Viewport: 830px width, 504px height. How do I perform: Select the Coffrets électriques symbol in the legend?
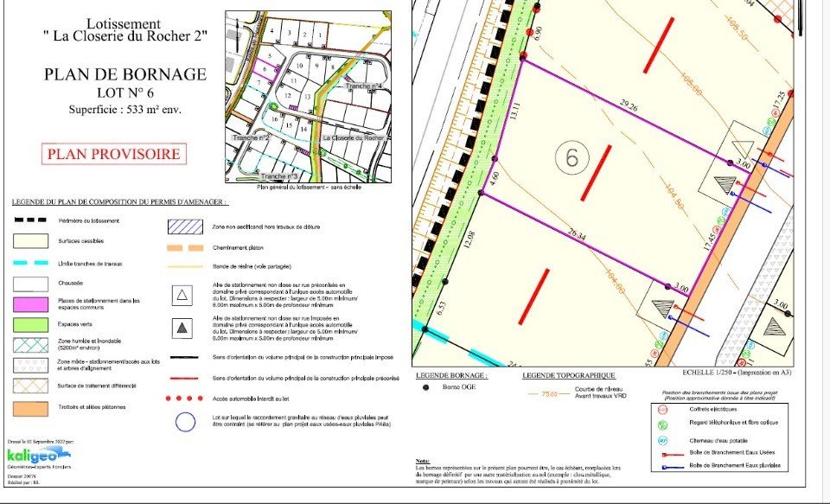click(661, 409)
